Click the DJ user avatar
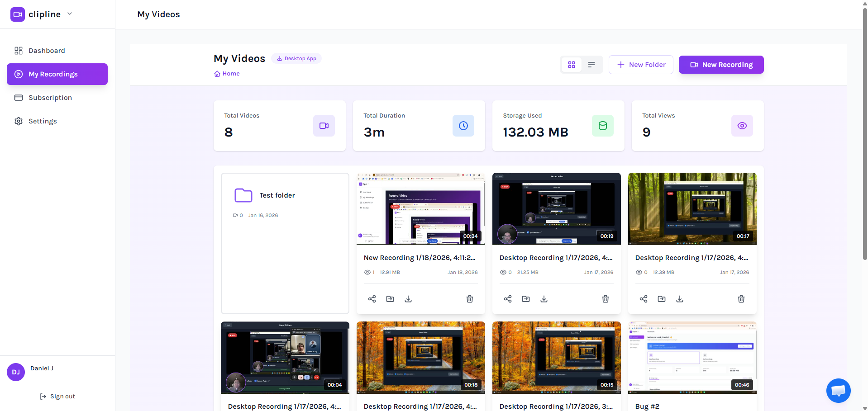Screen dimensions: 868x411 (16, 372)
